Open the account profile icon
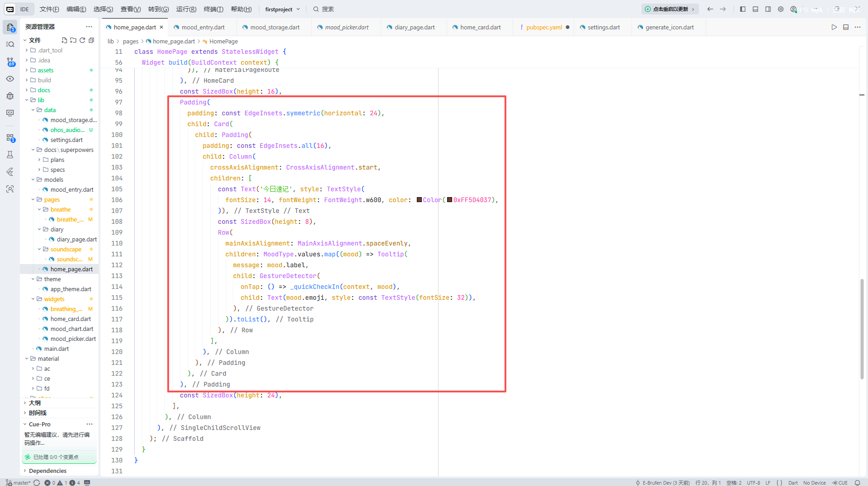868x486 pixels. coord(793,9)
